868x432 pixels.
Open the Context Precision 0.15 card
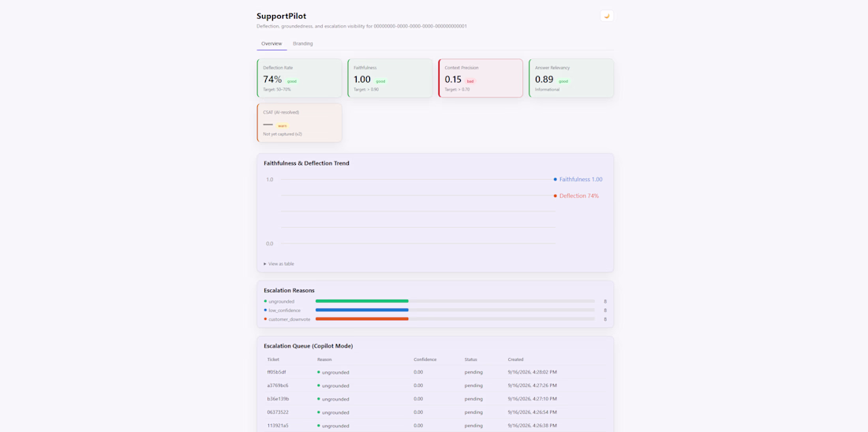[x=481, y=79]
